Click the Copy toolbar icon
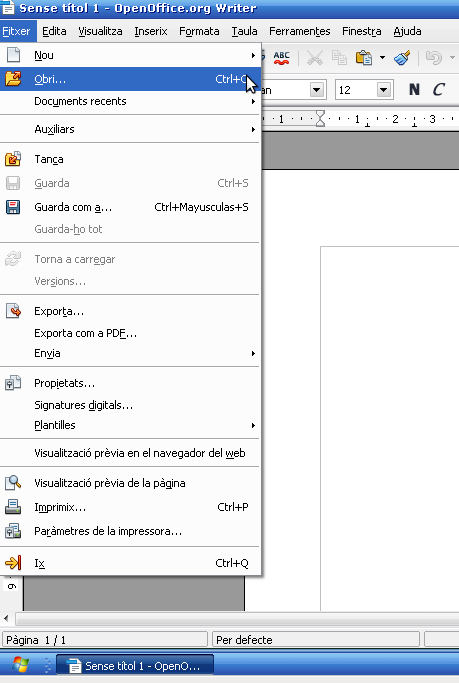The width and height of the screenshot is (459, 683). point(339,57)
